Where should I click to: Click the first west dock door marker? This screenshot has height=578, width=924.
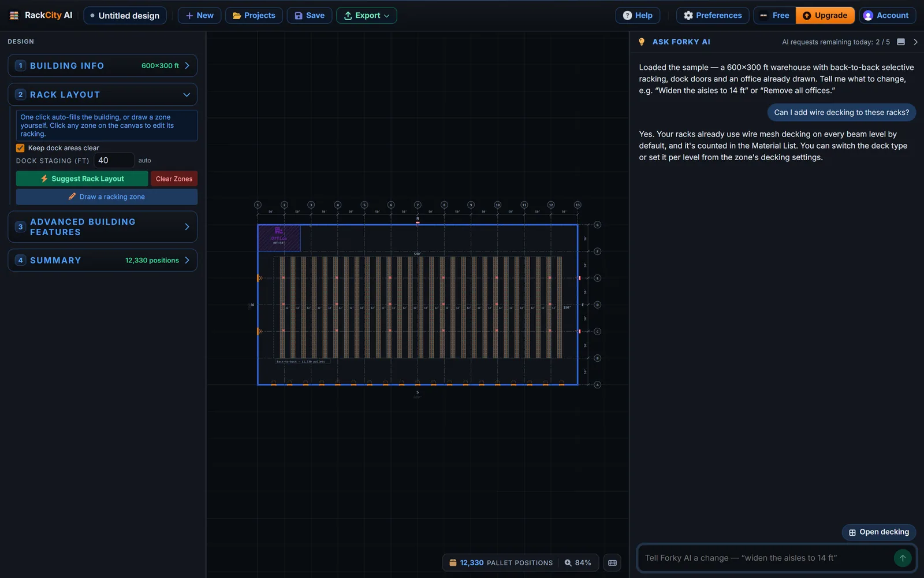(x=259, y=278)
